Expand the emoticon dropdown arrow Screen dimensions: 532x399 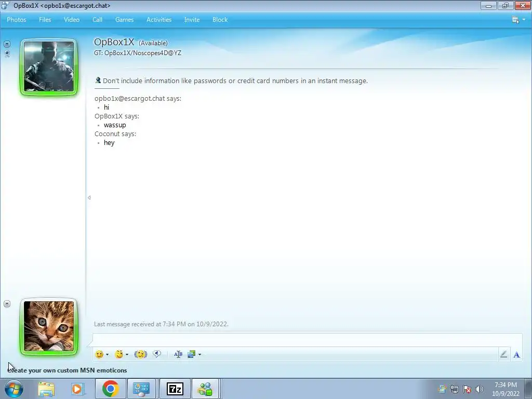pos(107,354)
